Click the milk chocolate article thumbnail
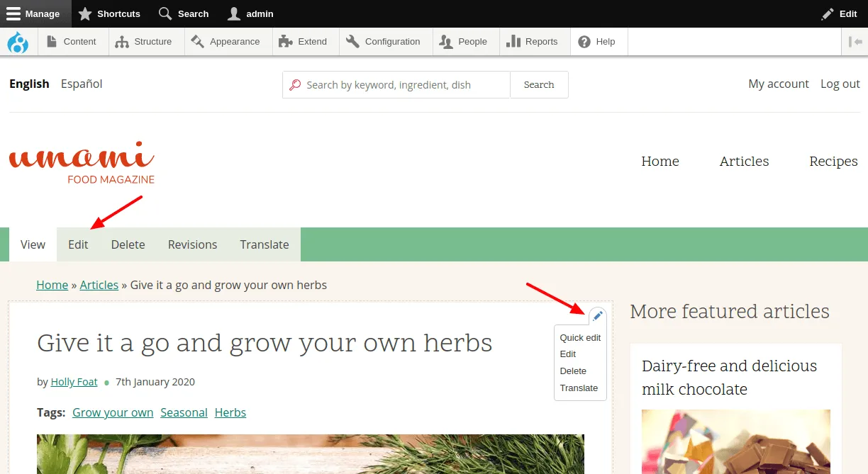Viewport: 868px width, 474px height. (x=736, y=441)
